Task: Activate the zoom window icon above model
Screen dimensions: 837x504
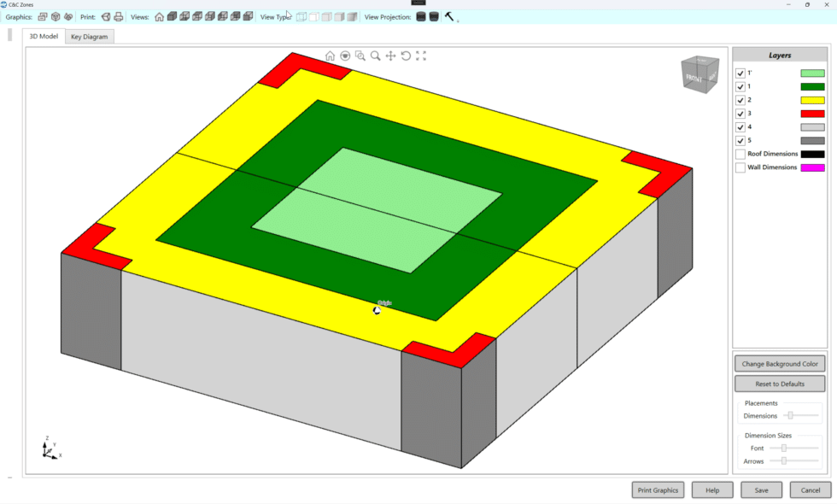Action: point(360,56)
